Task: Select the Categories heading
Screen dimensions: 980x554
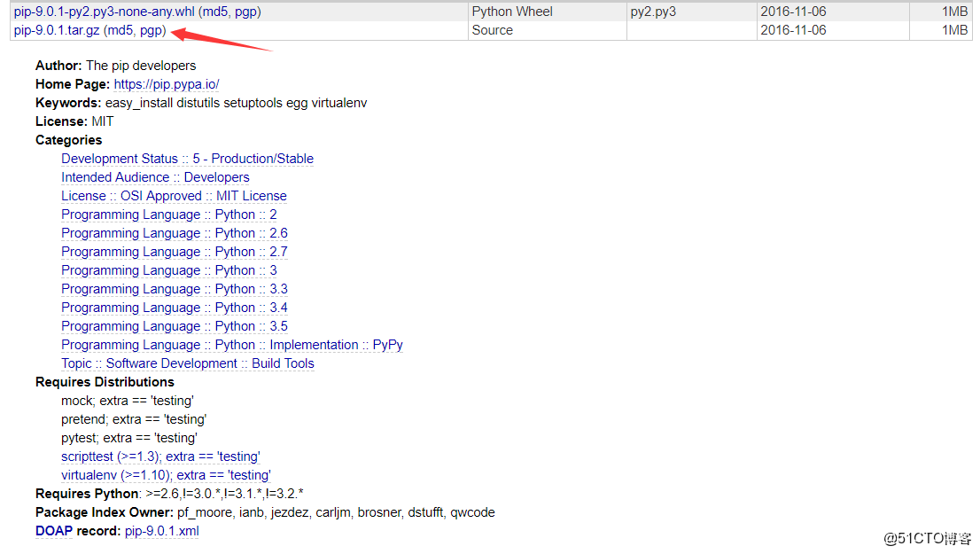Action: pos(69,140)
